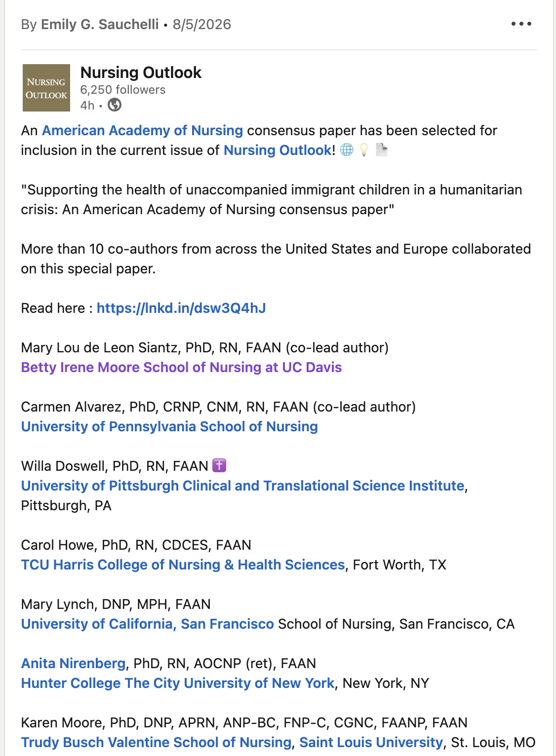The height and width of the screenshot is (756, 556).
Task: Click the globe visibility icon beside 4h
Action: click(x=115, y=105)
